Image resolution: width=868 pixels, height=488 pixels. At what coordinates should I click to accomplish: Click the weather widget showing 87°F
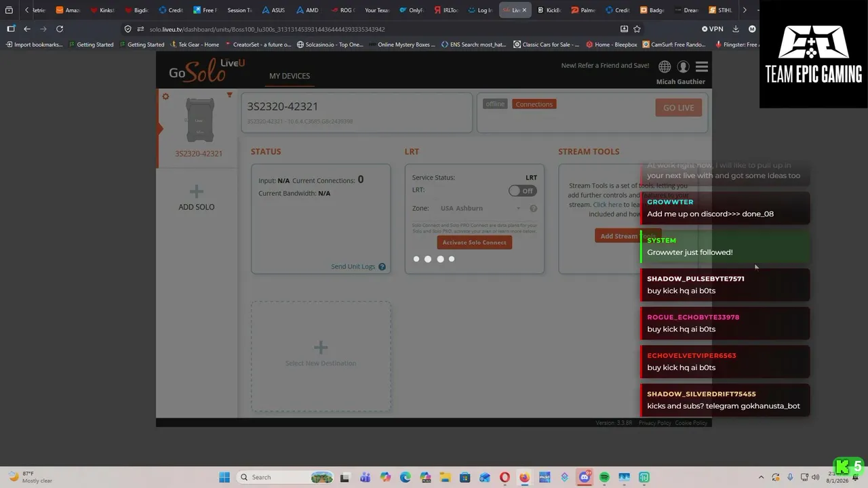point(31,477)
